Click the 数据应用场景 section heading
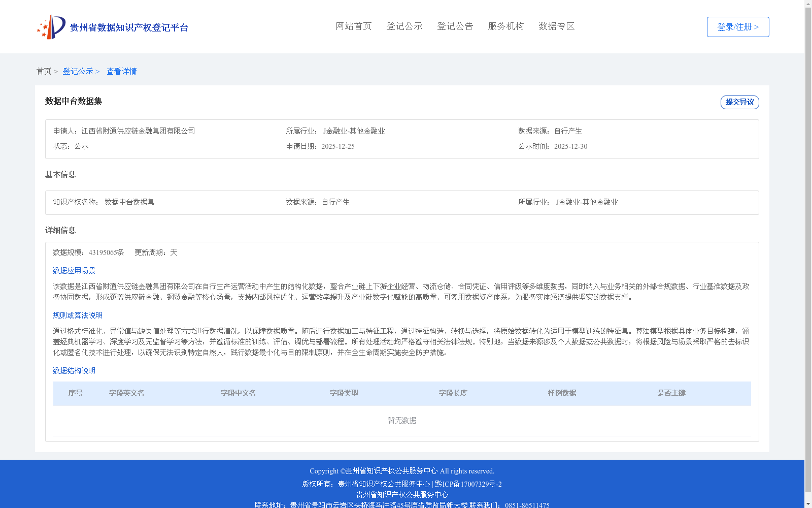812x508 pixels. point(74,271)
